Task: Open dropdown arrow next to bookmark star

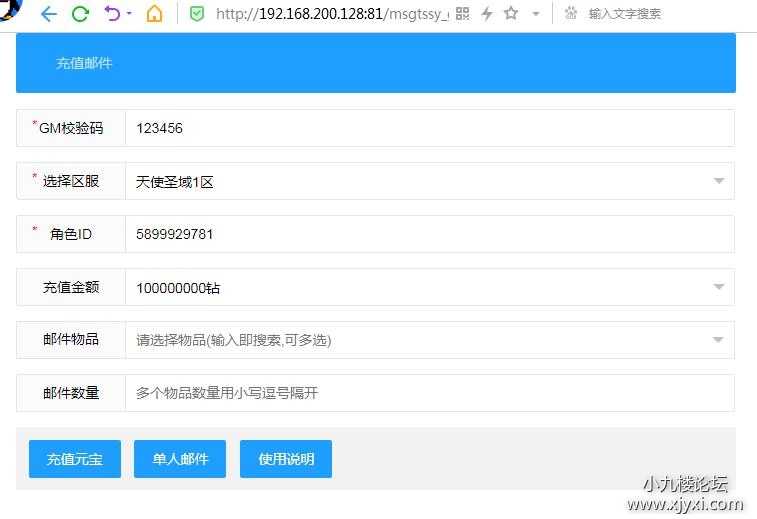Action: pyautogui.click(x=535, y=14)
